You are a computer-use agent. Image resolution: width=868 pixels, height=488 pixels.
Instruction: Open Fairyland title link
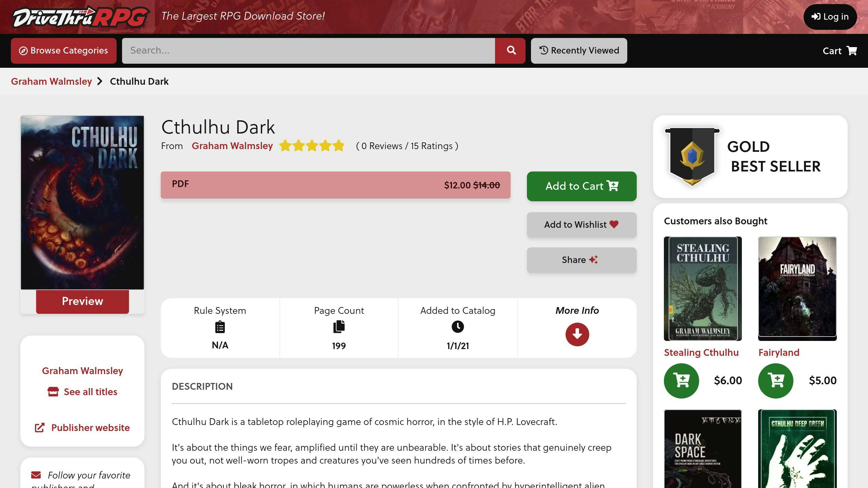(x=779, y=352)
